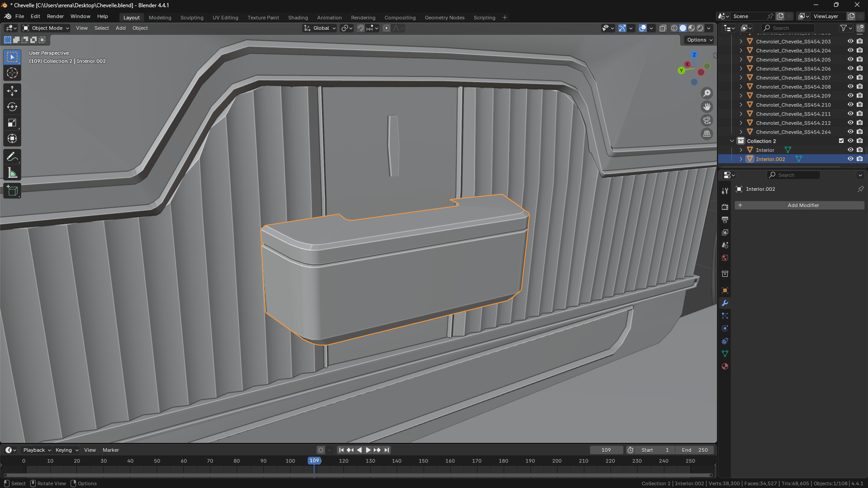Open the Render menu
Screen dimensions: 868x488
tap(55, 16)
